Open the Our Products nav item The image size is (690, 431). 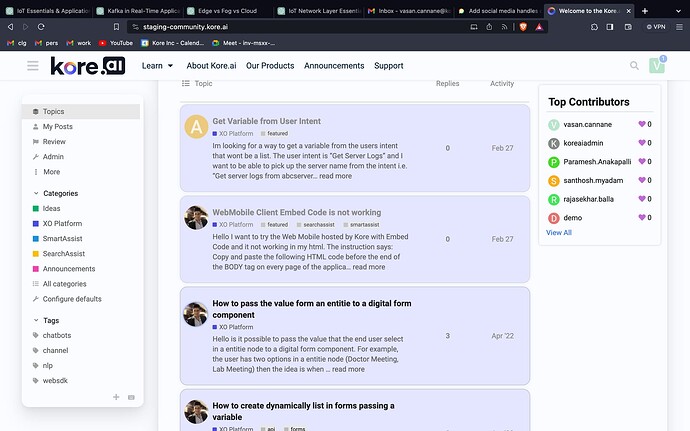(x=270, y=66)
